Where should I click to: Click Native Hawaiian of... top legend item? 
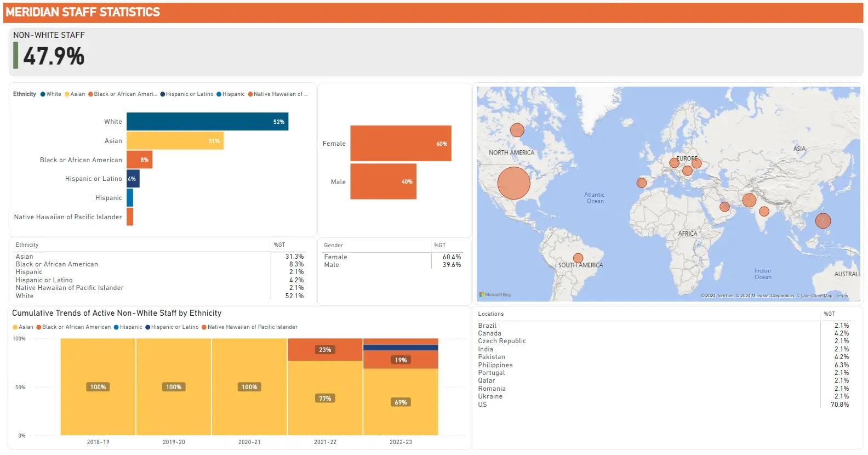(x=278, y=94)
